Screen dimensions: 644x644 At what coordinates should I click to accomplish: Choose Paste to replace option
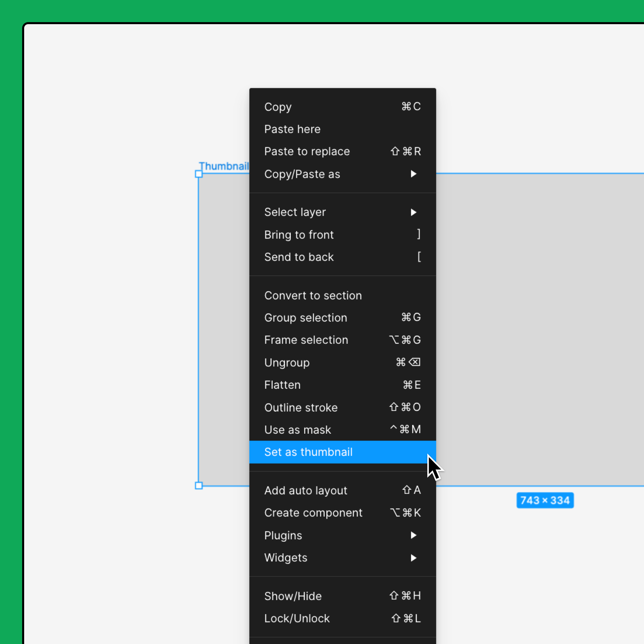tap(307, 151)
